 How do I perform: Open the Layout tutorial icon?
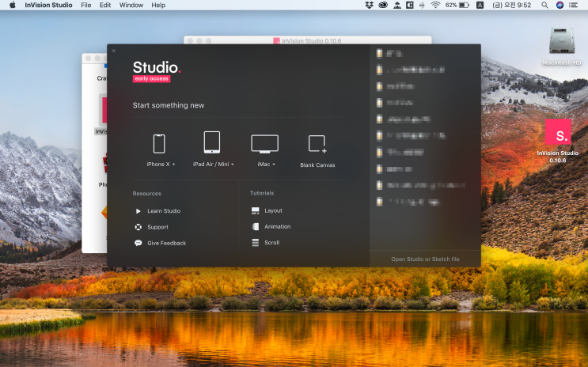pyautogui.click(x=256, y=211)
